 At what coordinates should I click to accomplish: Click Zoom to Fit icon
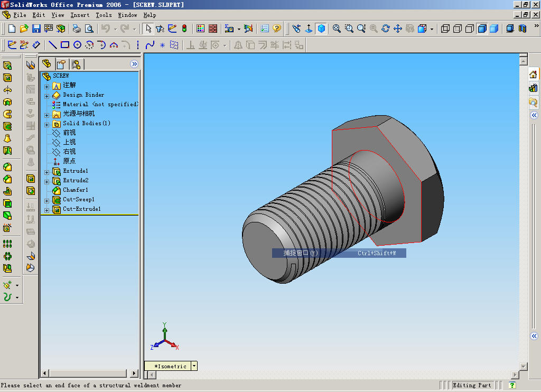pyautogui.click(x=337, y=29)
